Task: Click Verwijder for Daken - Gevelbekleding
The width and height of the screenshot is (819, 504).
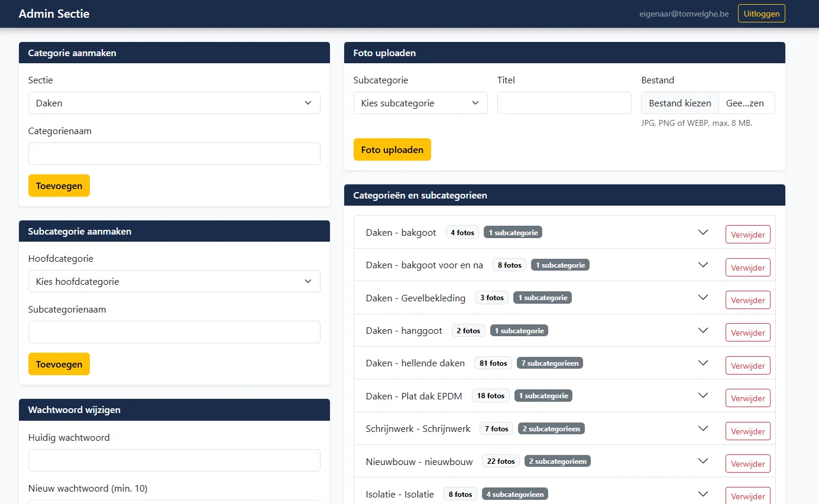Action: coord(748,300)
